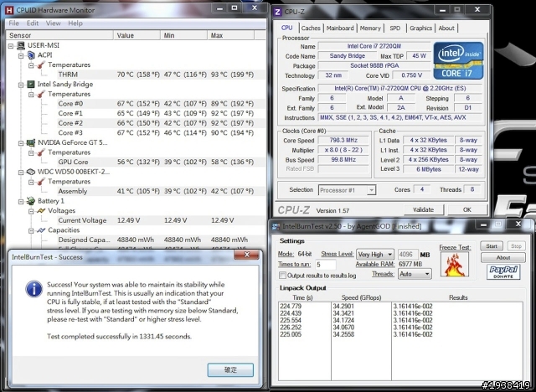Open the File menu in Hardware Monitor
The height and width of the screenshot is (392, 536).
(13, 23)
